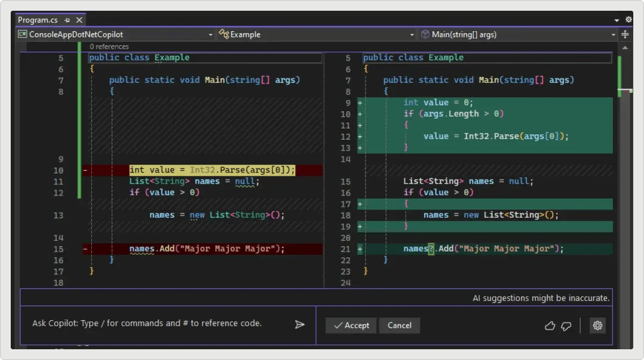
Task: Click the plus marker on right line 17
Action: [360, 204]
